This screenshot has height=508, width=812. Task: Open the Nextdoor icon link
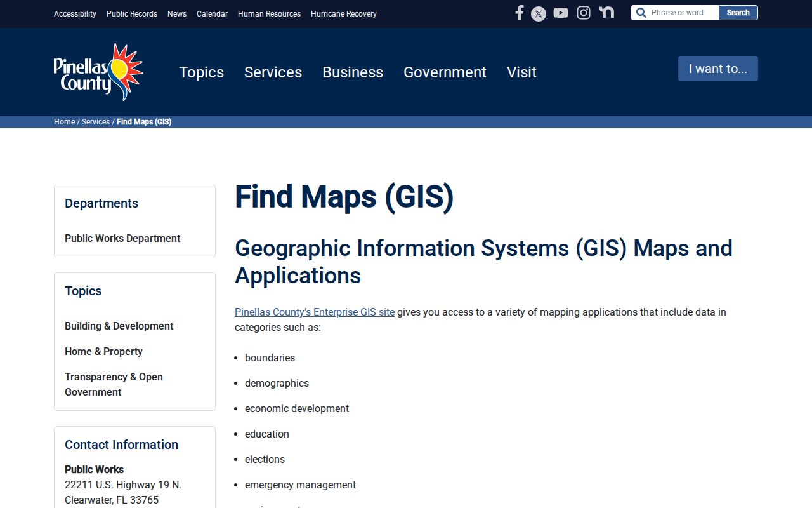[606, 12]
